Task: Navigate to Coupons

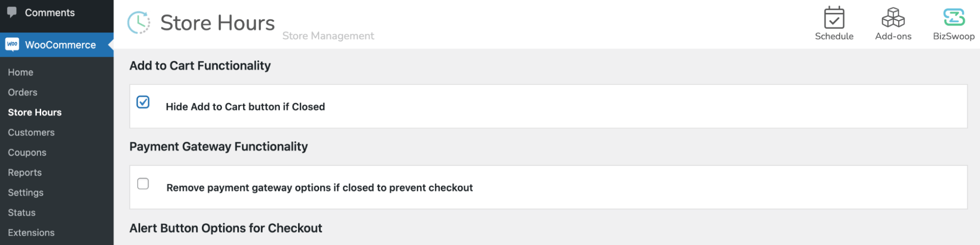Action: tap(27, 153)
